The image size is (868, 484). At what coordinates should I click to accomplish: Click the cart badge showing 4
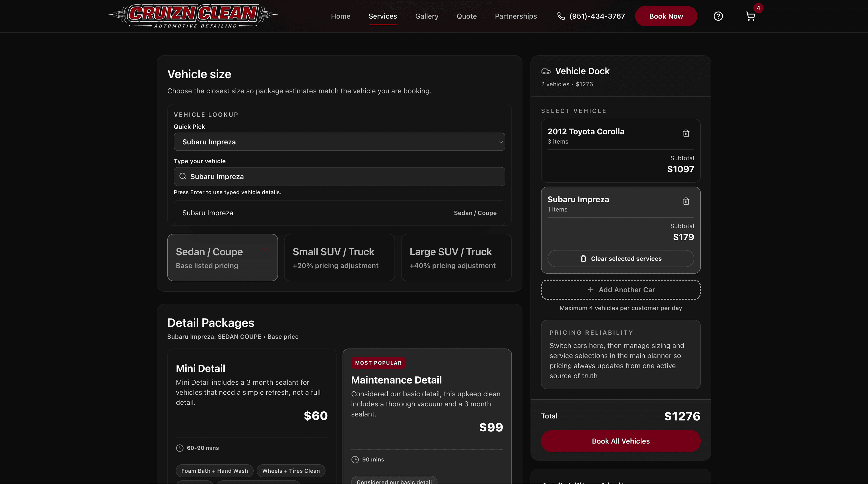point(758,8)
